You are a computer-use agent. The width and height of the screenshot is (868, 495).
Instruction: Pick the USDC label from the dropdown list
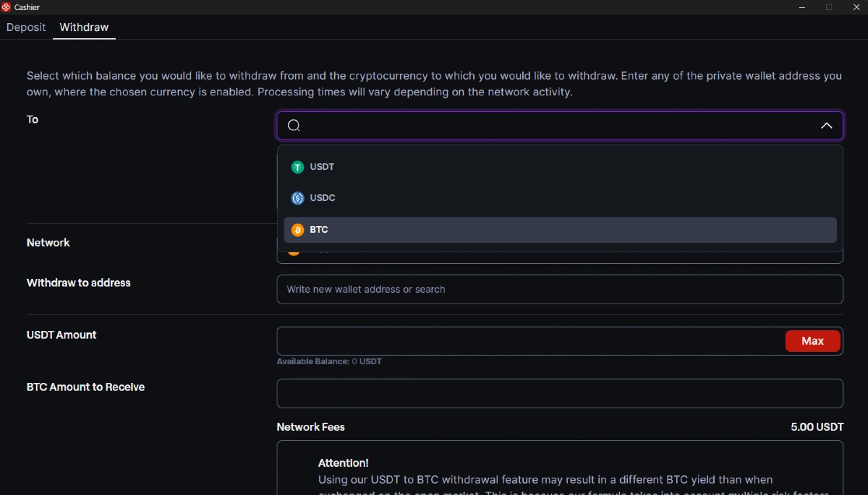tap(323, 198)
